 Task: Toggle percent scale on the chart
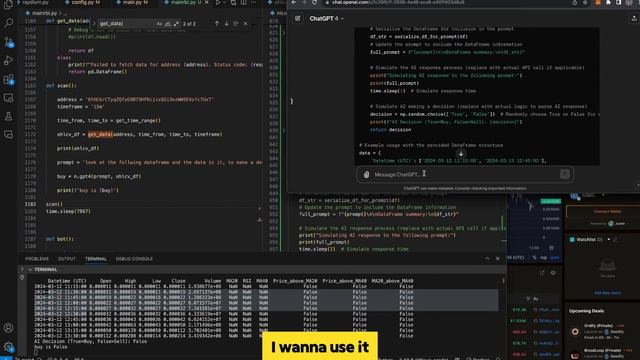[x=535, y=258]
